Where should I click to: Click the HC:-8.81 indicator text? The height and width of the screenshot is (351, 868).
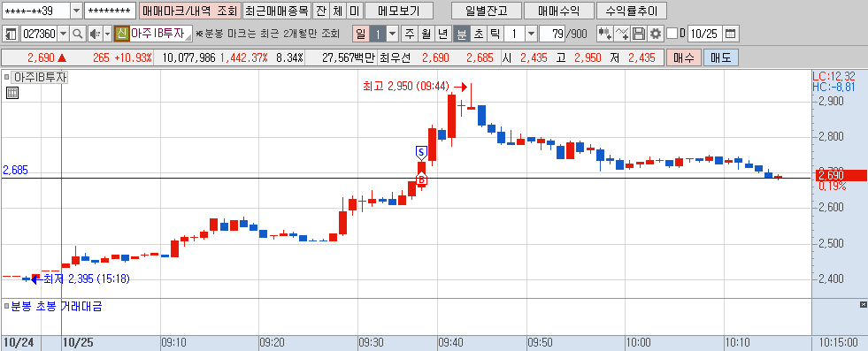833,87
